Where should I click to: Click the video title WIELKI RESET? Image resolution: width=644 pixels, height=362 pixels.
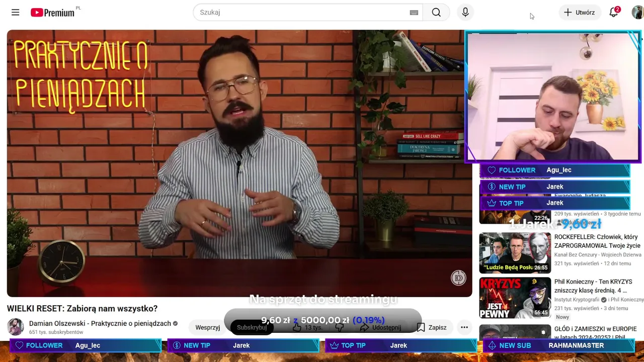click(82, 309)
